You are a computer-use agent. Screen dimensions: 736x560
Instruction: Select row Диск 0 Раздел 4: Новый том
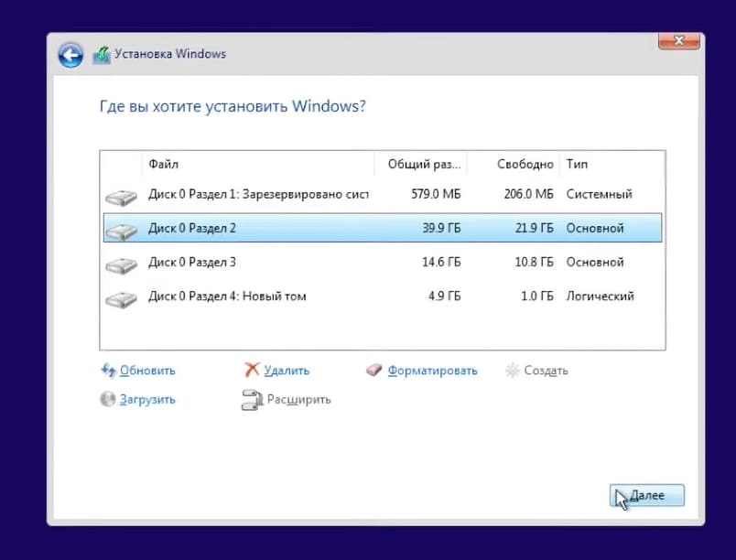pos(383,296)
